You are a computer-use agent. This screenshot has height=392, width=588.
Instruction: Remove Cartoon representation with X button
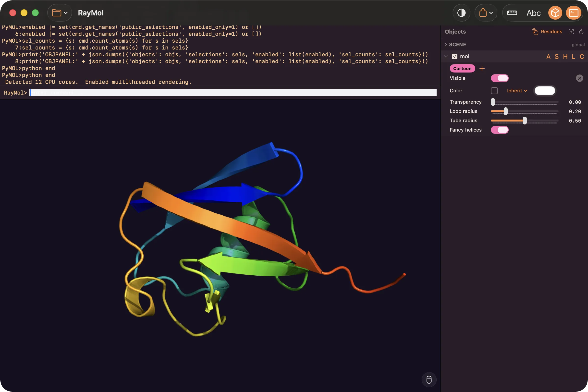(x=579, y=78)
